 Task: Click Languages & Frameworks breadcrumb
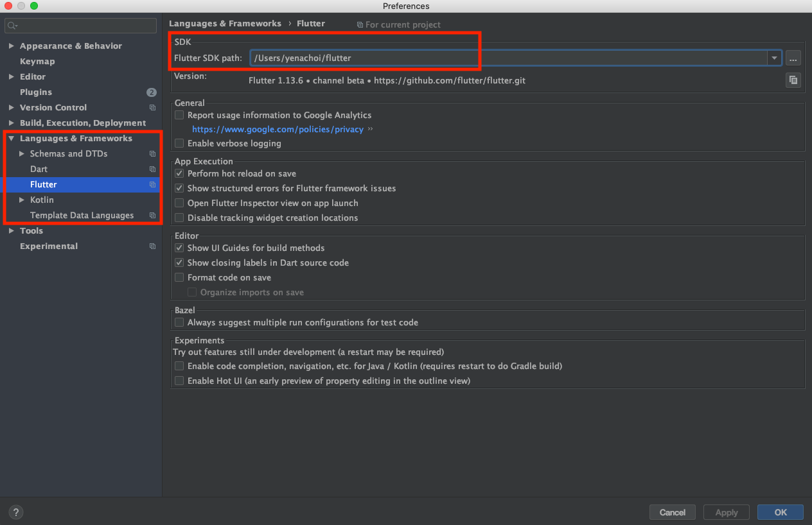coord(225,24)
